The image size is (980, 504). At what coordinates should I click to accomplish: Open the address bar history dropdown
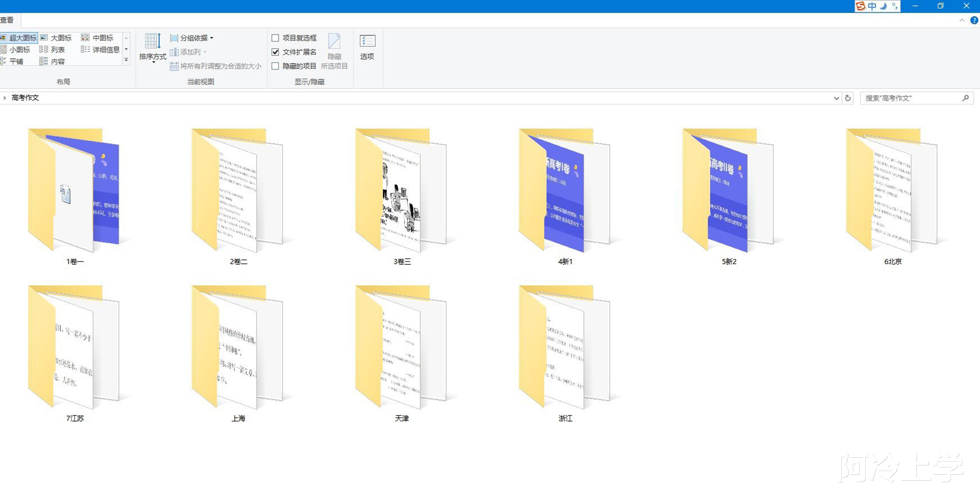coord(836,98)
